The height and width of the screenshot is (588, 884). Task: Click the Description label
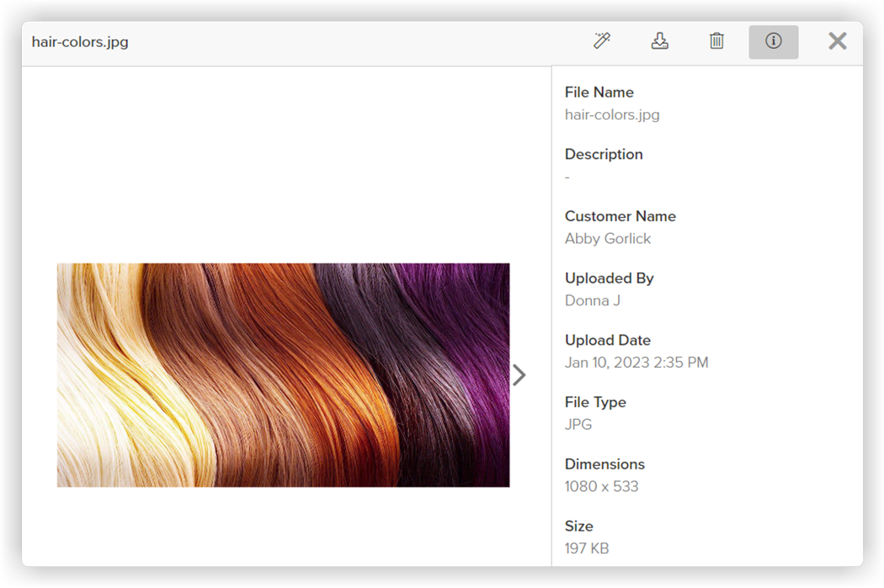(604, 154)
